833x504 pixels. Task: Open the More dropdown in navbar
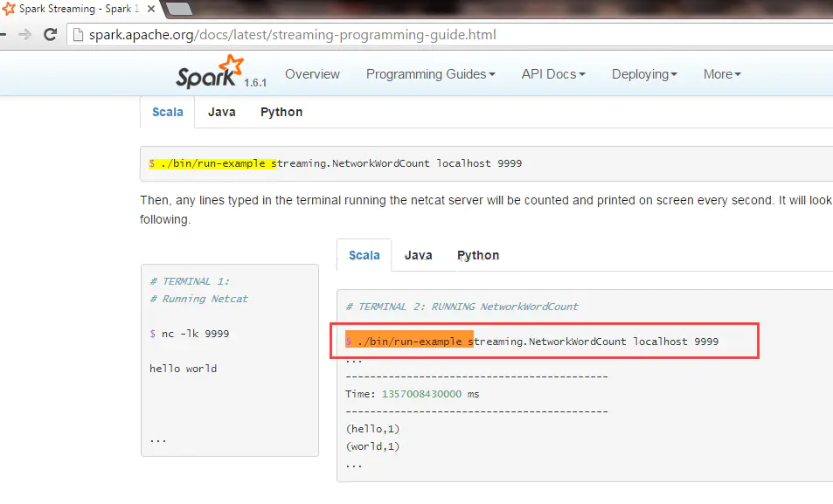tap(722, 74)
